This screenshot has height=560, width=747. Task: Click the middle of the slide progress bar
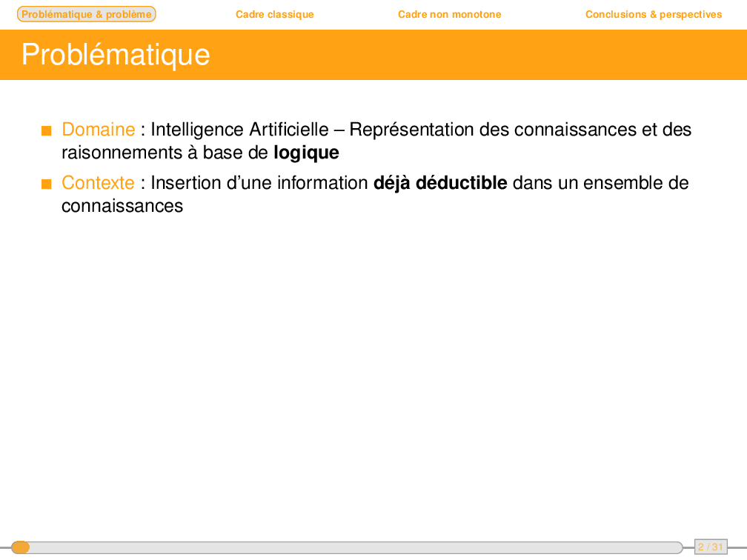(348, 547)
